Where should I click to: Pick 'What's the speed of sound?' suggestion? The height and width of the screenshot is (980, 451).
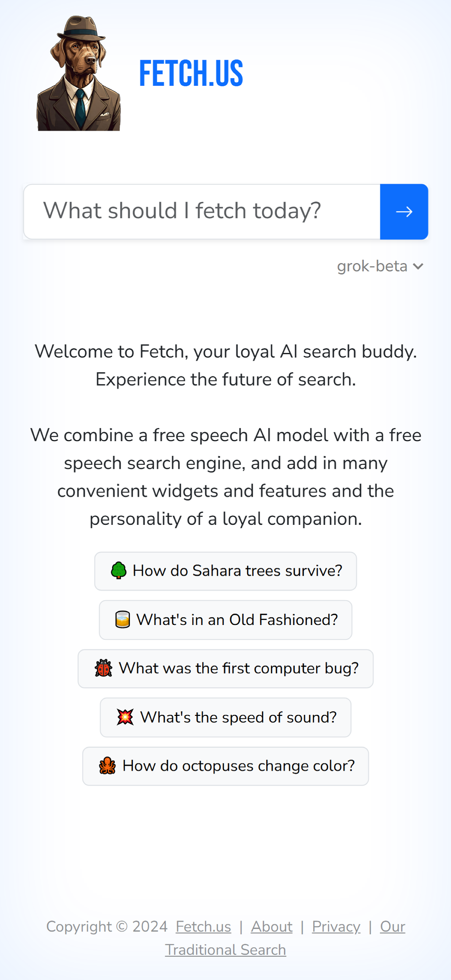[225, 717]
